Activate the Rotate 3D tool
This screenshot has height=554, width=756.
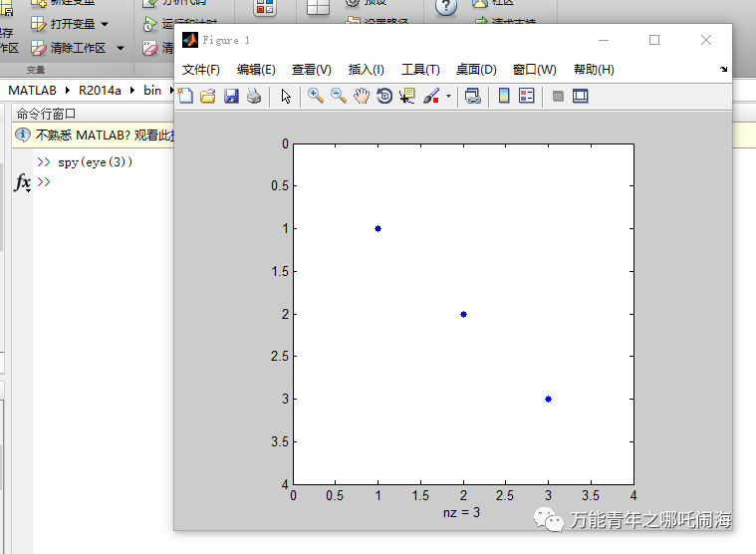coord(384,96)
